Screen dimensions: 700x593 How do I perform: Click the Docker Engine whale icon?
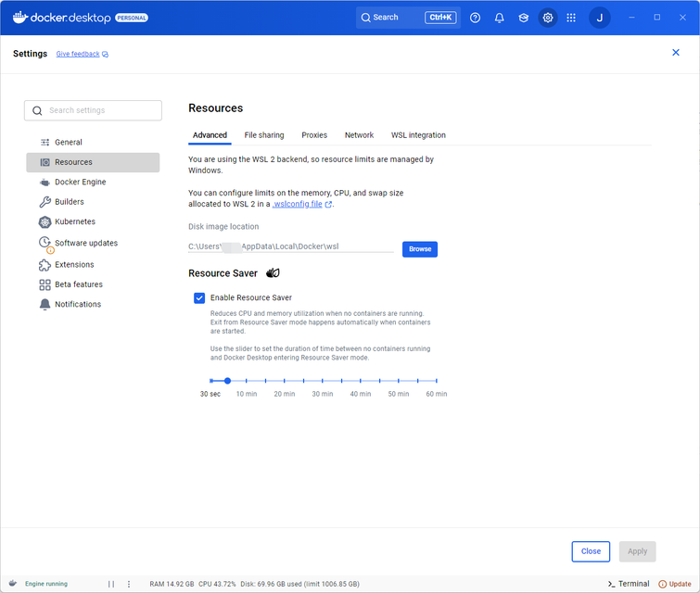click(x=45, y=182)
